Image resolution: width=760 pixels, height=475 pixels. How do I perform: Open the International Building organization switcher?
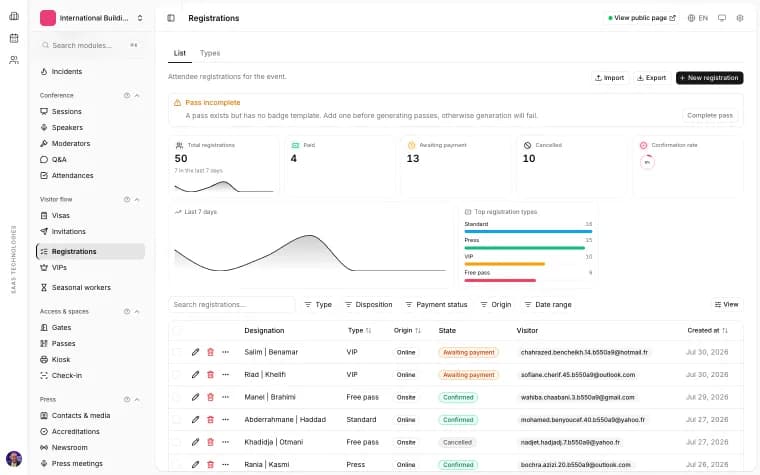[92, 18]
